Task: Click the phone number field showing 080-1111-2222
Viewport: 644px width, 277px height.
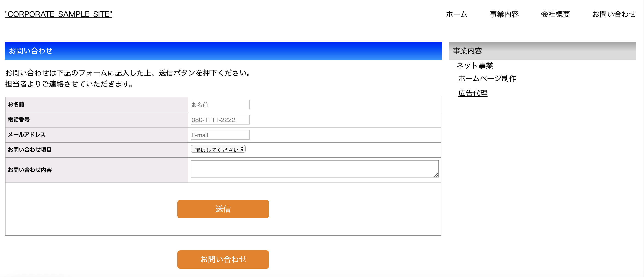Action: (220, 120)
